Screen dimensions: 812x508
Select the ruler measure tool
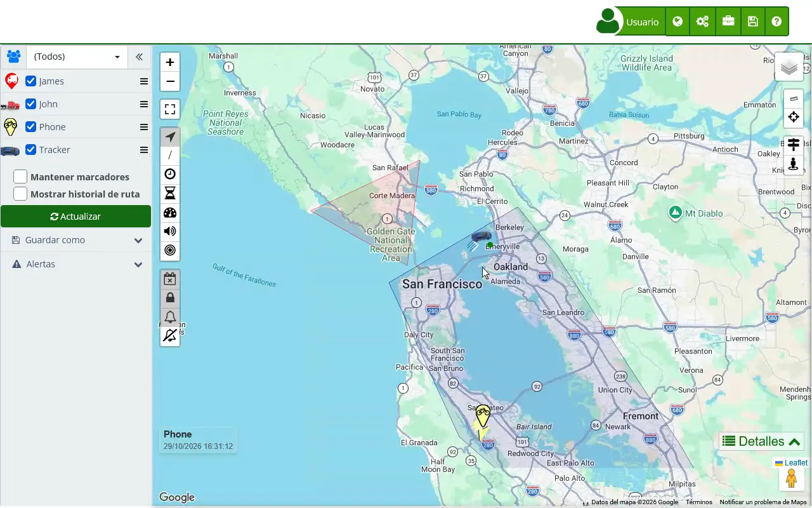[x=794, y=98]
